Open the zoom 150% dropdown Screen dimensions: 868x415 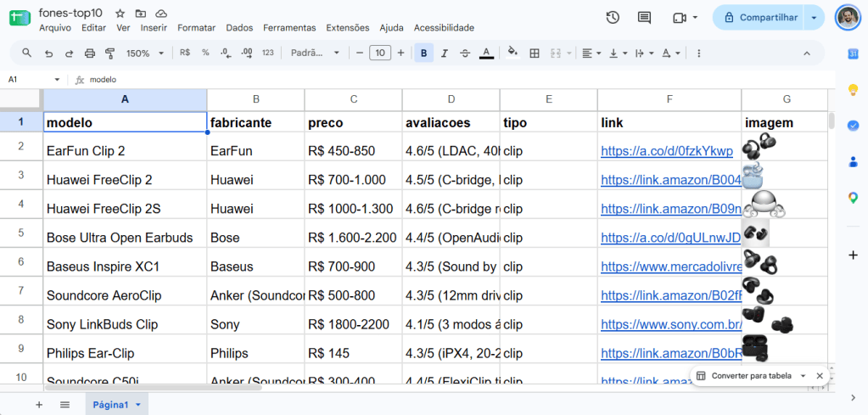(145, 53)
